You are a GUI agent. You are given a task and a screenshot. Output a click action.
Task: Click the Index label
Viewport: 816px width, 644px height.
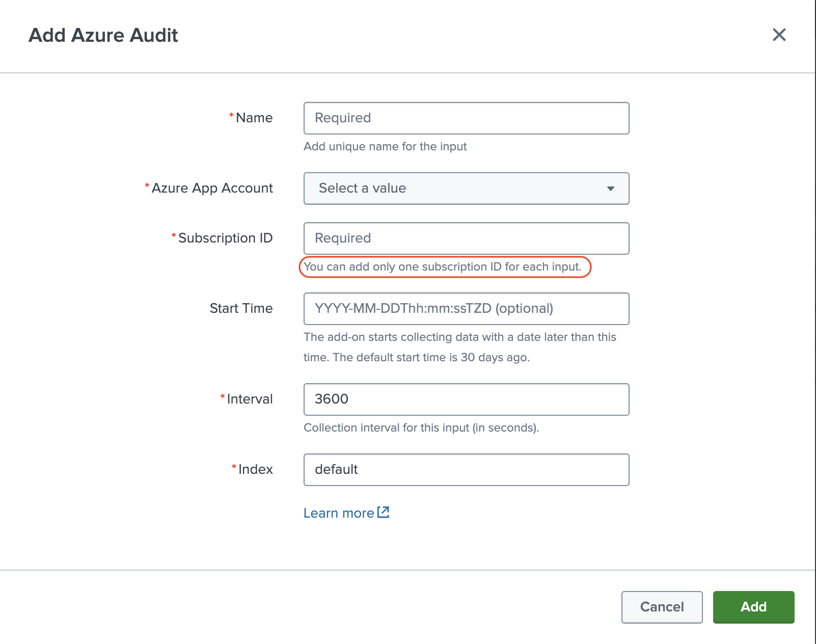[255, 470]
